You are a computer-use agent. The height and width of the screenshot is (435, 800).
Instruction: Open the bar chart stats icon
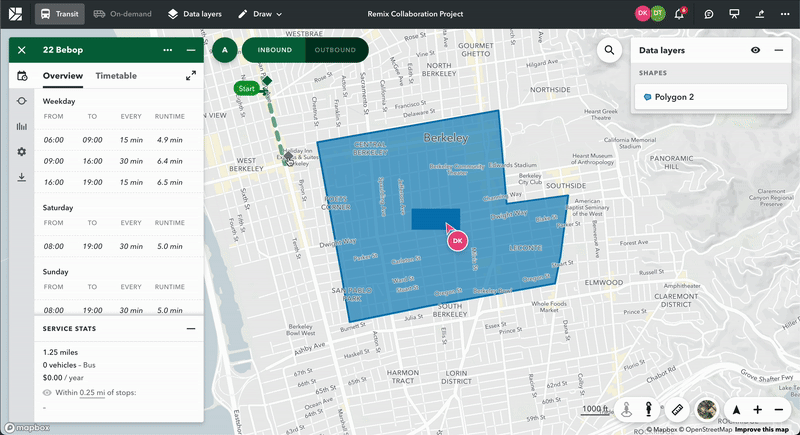coord(21,126)
